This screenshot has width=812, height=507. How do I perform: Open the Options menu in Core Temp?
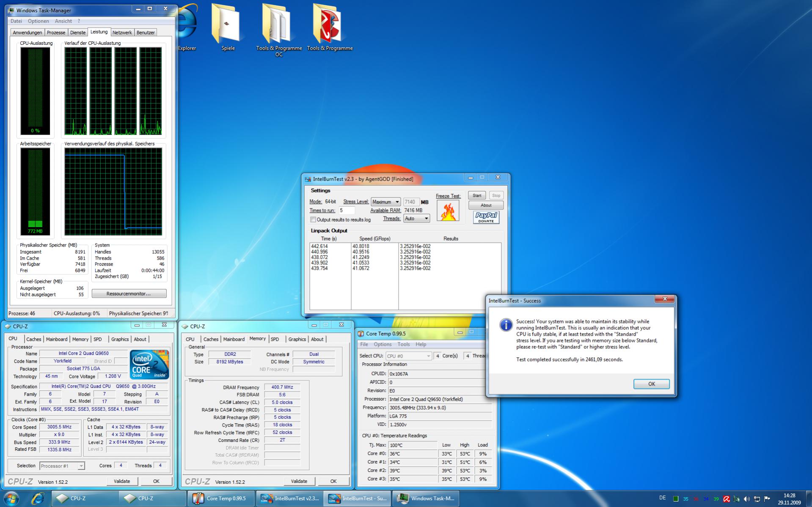click(x=383, y=344)
